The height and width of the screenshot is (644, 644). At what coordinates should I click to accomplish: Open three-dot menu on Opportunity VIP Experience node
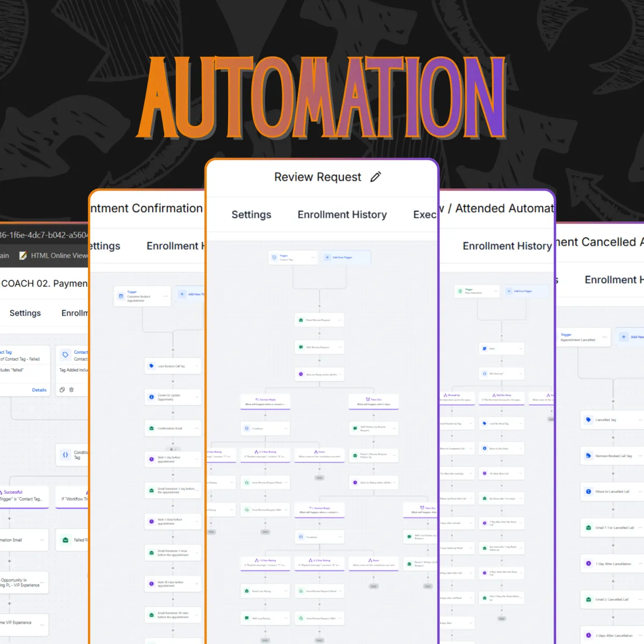42,582
